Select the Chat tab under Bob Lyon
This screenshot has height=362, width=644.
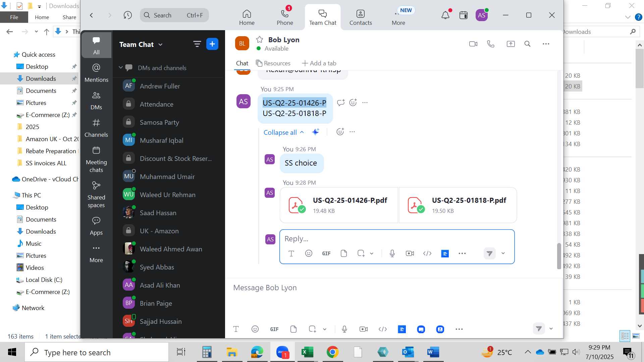pos(242,63)
